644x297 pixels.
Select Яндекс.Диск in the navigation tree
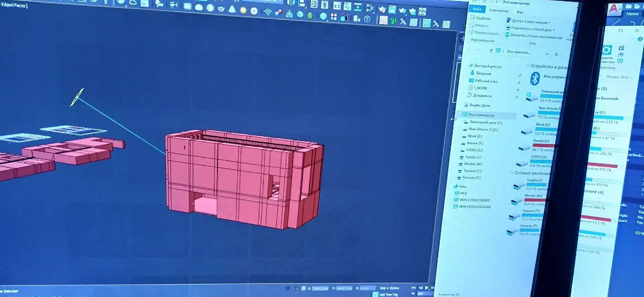pyautogui.click(x=476, y=105)
